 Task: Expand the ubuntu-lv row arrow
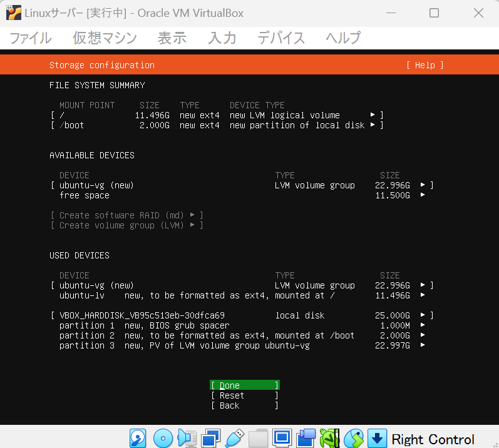pos(423,295)
